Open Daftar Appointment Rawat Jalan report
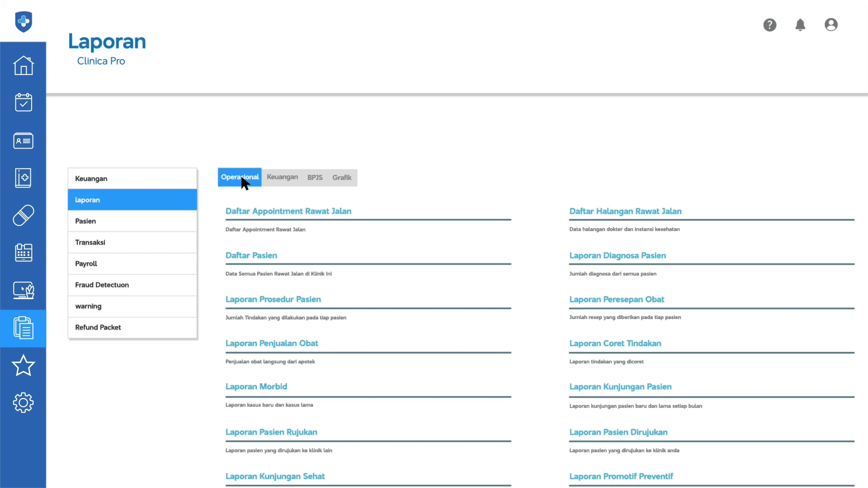Screen dimensions: 868x488 click(288, 211)
